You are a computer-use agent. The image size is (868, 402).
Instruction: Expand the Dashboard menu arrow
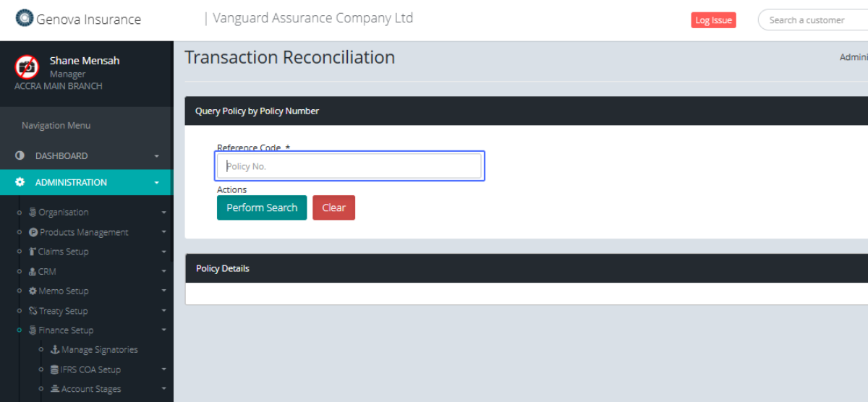point(157,156)
